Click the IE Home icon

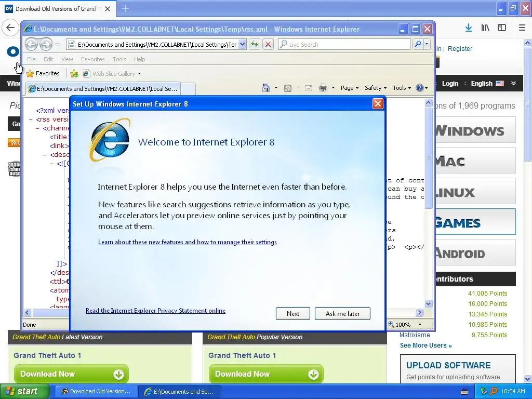(x=266, y=88)
